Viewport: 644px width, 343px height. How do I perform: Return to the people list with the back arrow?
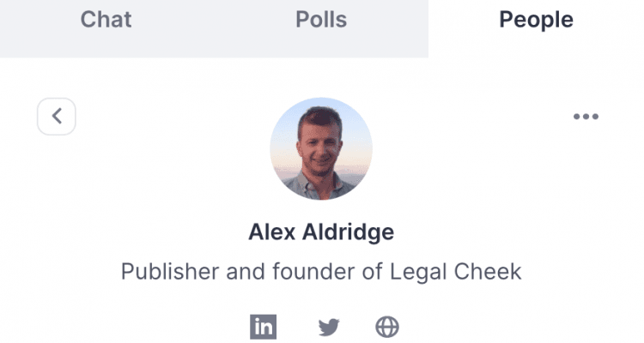pos(57,117)
